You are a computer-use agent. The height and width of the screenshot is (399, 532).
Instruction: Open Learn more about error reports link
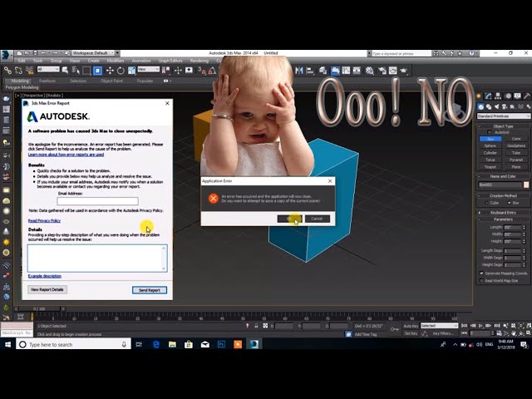point(66,155)
